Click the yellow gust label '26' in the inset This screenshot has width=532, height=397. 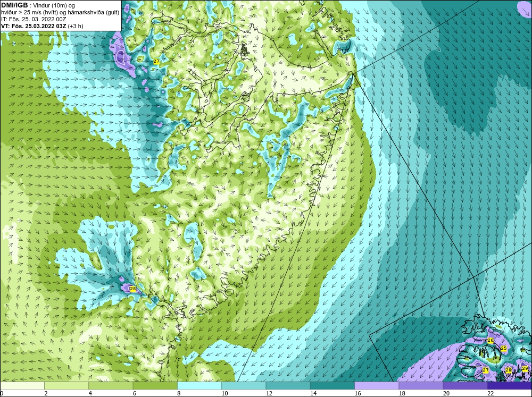491,340
